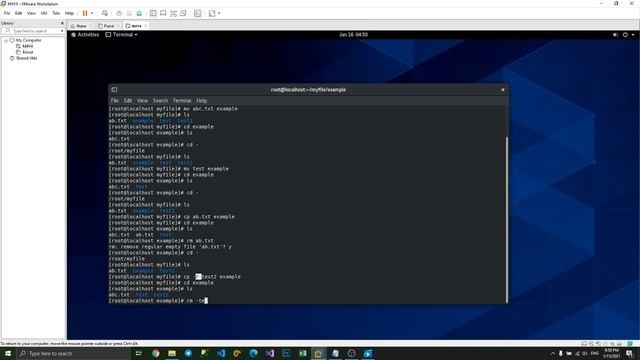The height and width of the screenshot is (360, 640).
Task: Click the Windows taskbar search box
Action: coord(73,353)
